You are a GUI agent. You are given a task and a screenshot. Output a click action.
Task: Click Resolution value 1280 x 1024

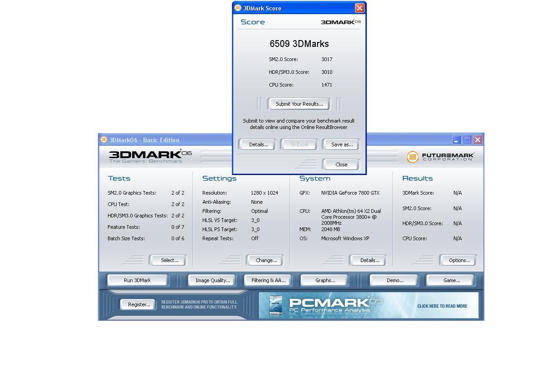pos(264,193)
